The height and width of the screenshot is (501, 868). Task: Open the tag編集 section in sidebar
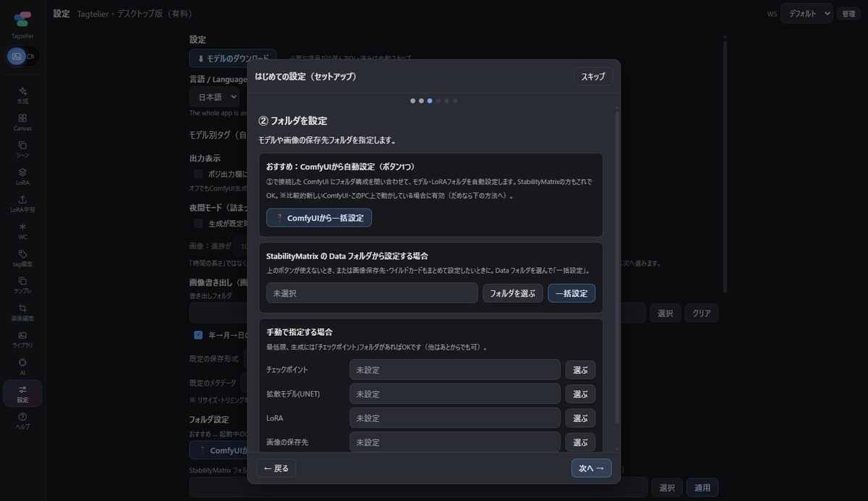coord(22,258)
